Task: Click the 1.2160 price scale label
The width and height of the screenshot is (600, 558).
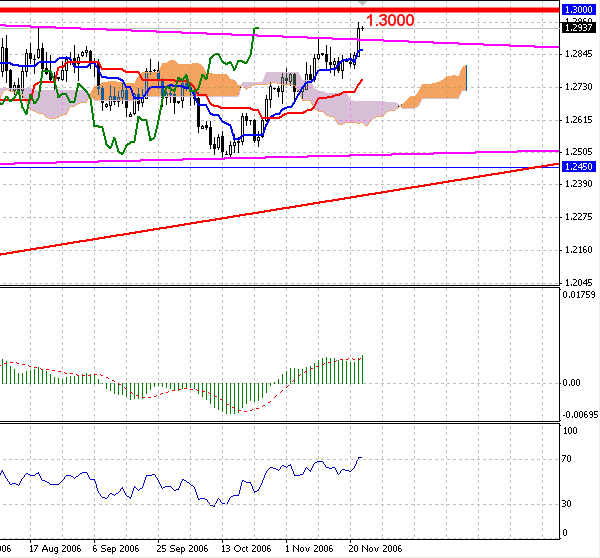Action: click(579, 250)
